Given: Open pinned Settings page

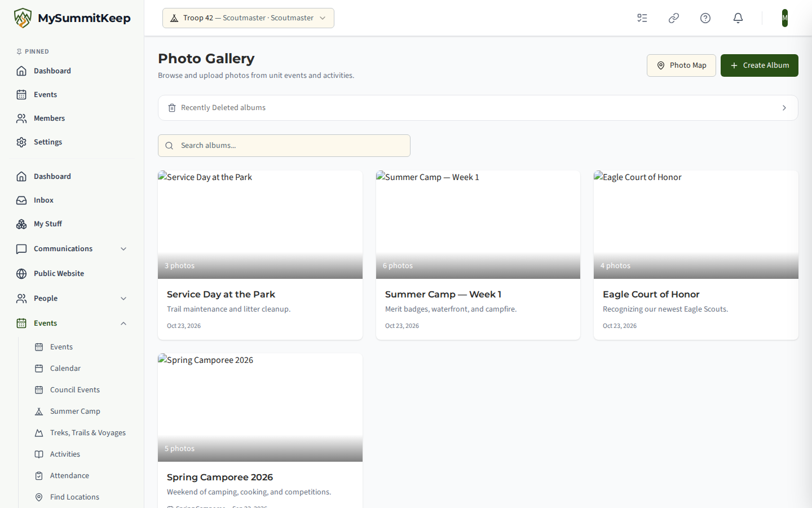Looking at the screenshot, I should [x=72, y=142].
